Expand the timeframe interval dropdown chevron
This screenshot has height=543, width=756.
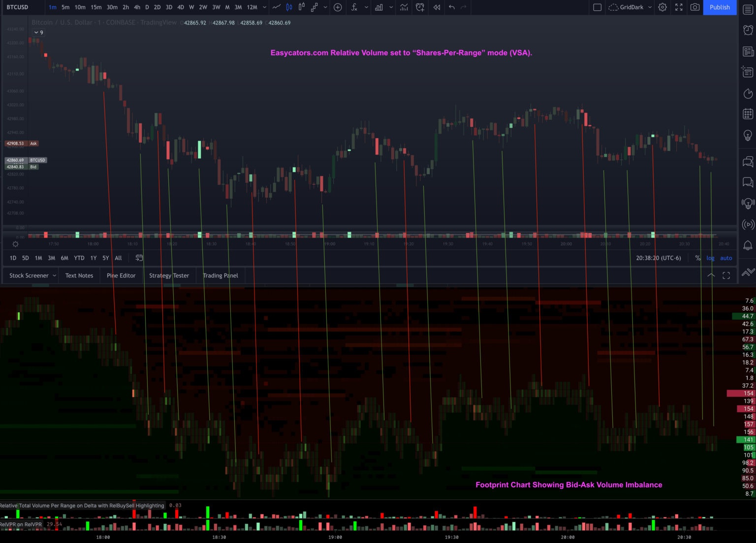[264, 7]
